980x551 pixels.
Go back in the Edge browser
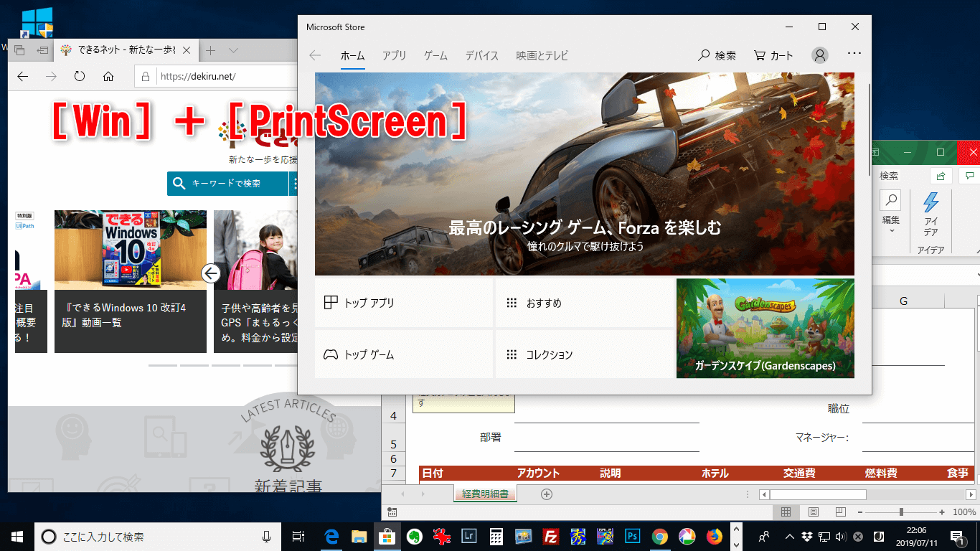tap(23, 77)
